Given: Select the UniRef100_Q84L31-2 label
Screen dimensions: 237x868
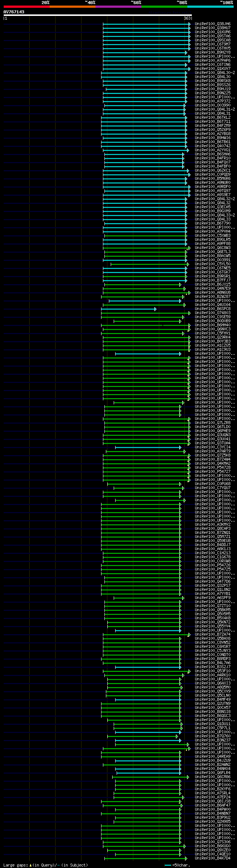Looking at the screenshot, I should [215, 110].
